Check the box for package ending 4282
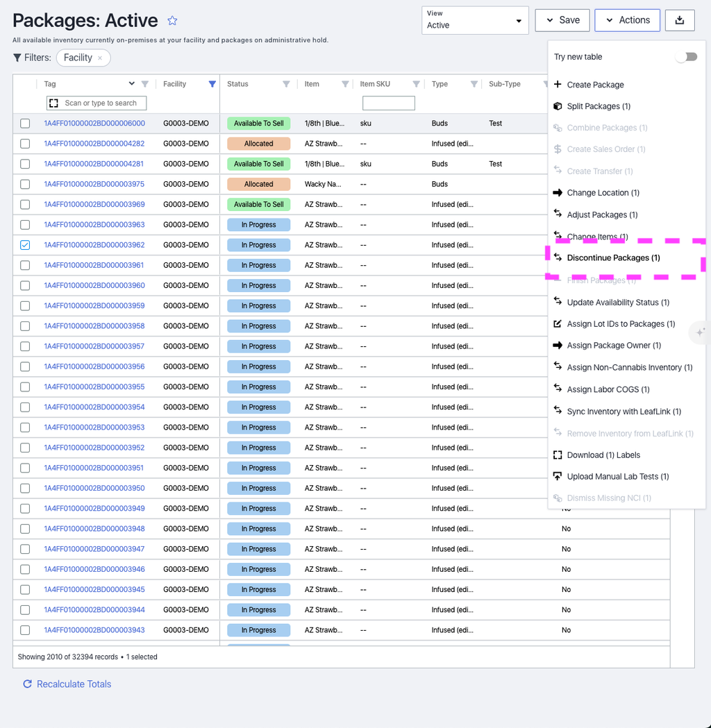The image size is (711, 728). [x=25, y=144]
